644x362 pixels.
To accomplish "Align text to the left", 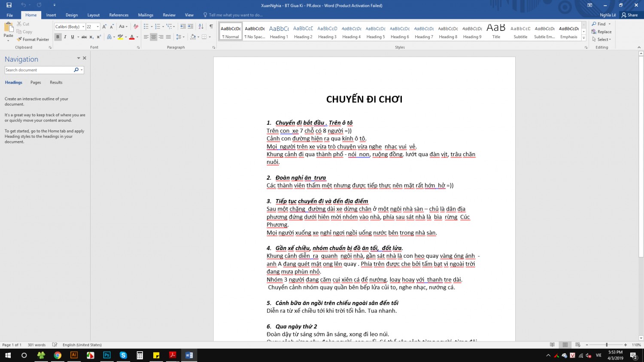I will (146, 37).
